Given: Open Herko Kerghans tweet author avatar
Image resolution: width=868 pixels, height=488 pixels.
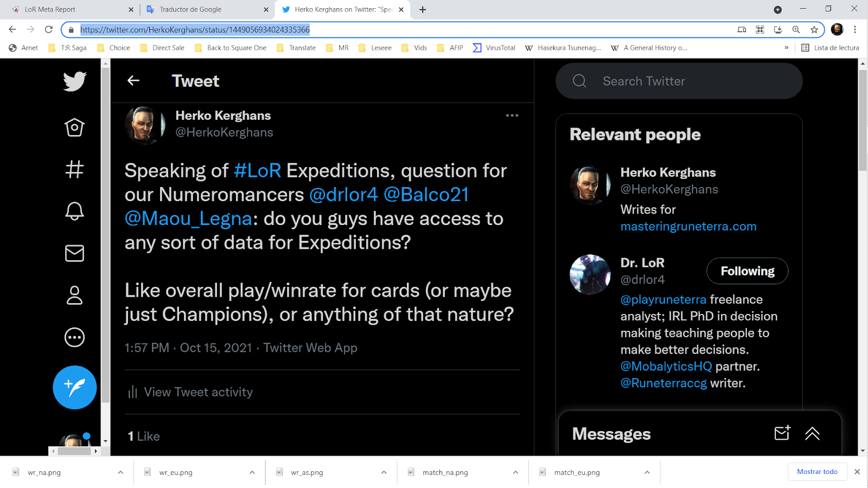Looking at the screenshot, I should [145, 125].
